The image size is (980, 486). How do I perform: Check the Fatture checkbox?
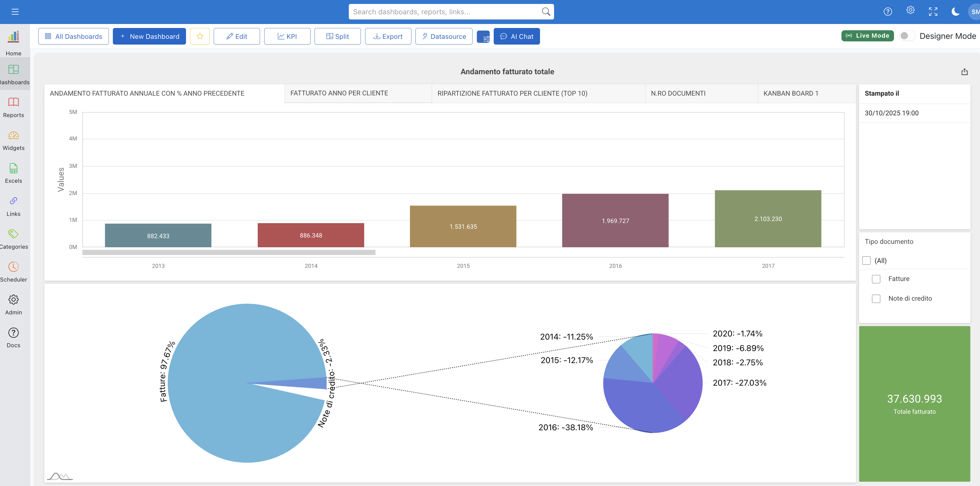pyautogui.click(x=876, y=279)
